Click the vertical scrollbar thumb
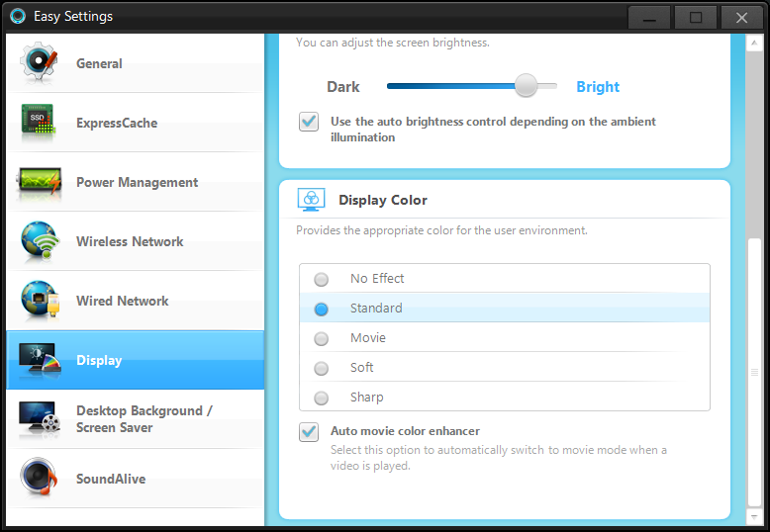The height and width of the screenshot is (532, 770). (755, 371)
